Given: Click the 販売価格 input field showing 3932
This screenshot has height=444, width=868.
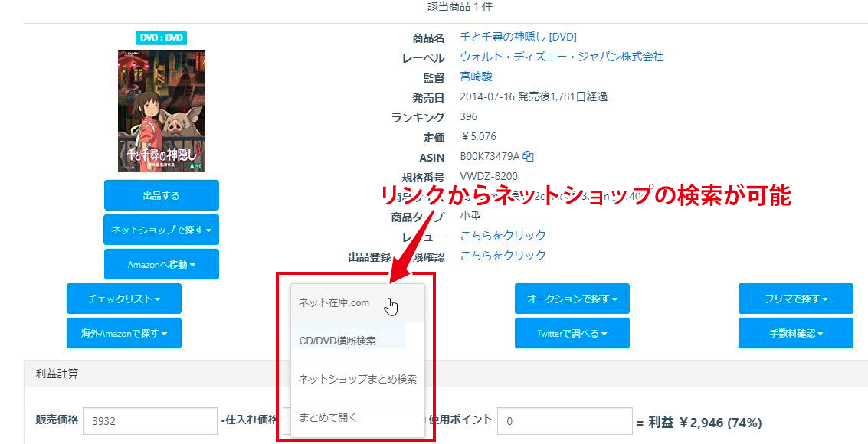Looking at the screenshot, I should [x=150, y=421].
